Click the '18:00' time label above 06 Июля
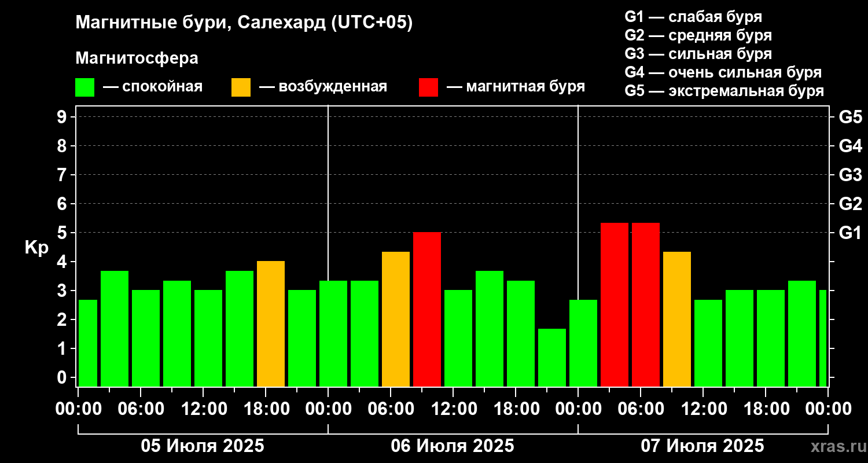868x463 pixels. [x=516, y=409]
